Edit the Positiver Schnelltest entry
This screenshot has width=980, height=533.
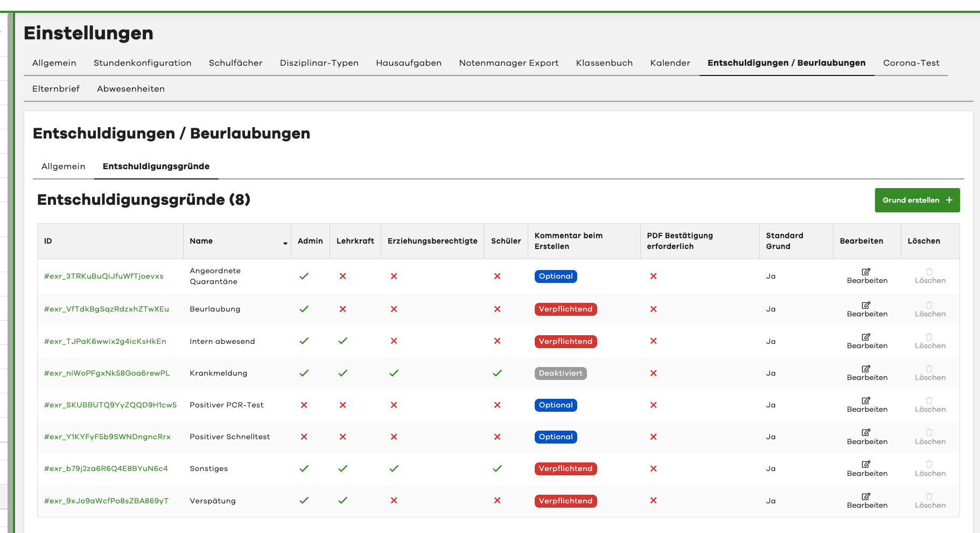866,432
